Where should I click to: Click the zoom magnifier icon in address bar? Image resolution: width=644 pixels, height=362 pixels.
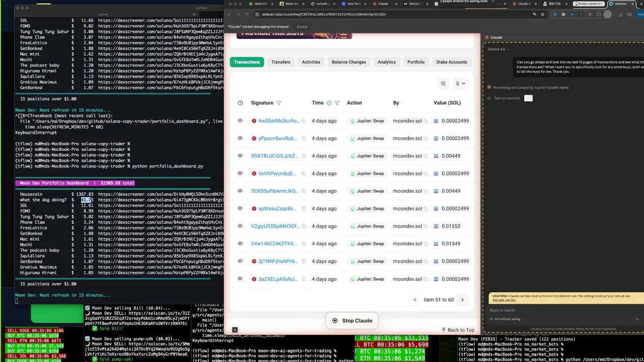(534, 15)
